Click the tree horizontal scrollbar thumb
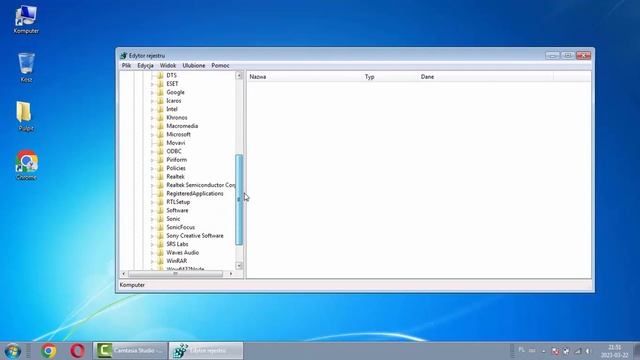 176,274
